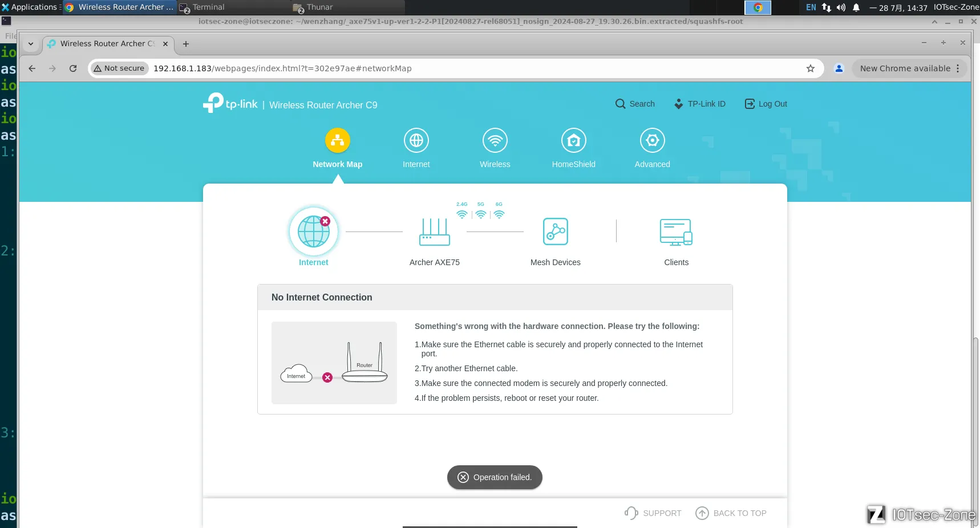Click New Chrome available button

click(905, 68)
